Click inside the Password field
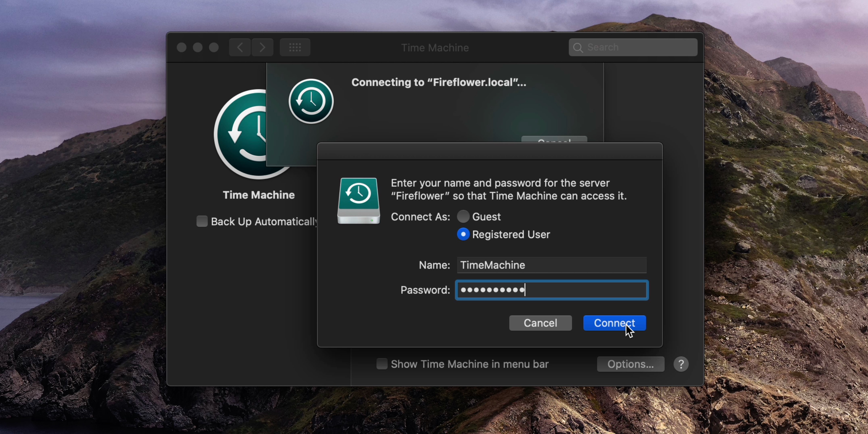This screenshot has width=868, height=434. pyautogui.click(x=551, y=290)
